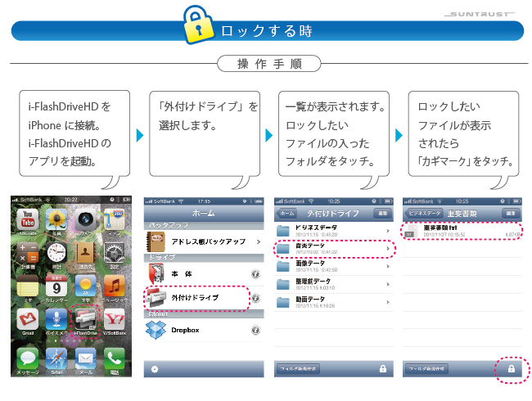This screenshot has width=532, height=401.
Task: Click the ロックする時 banner title
Action: [266, 31]
